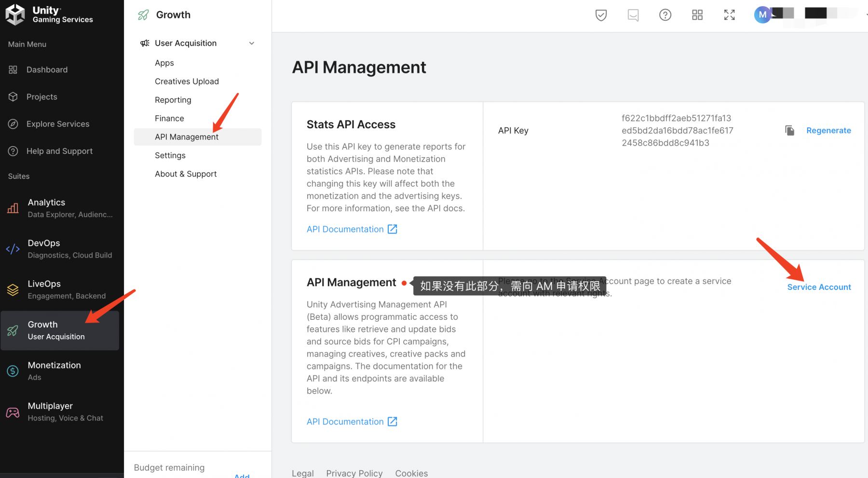This screenshot has width=868, height=478.
Task: Click the fullscreen expand icon
Action: pos(729,15)
